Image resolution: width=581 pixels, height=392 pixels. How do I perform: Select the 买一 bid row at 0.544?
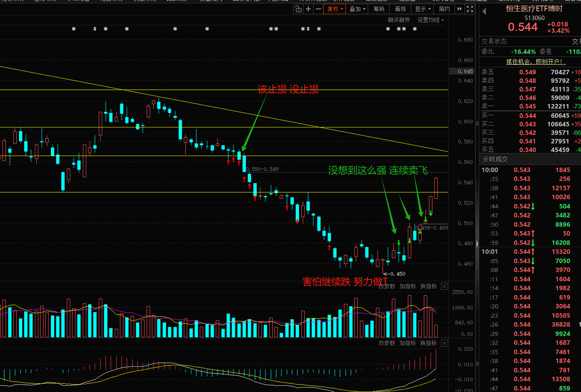[530, 115]
